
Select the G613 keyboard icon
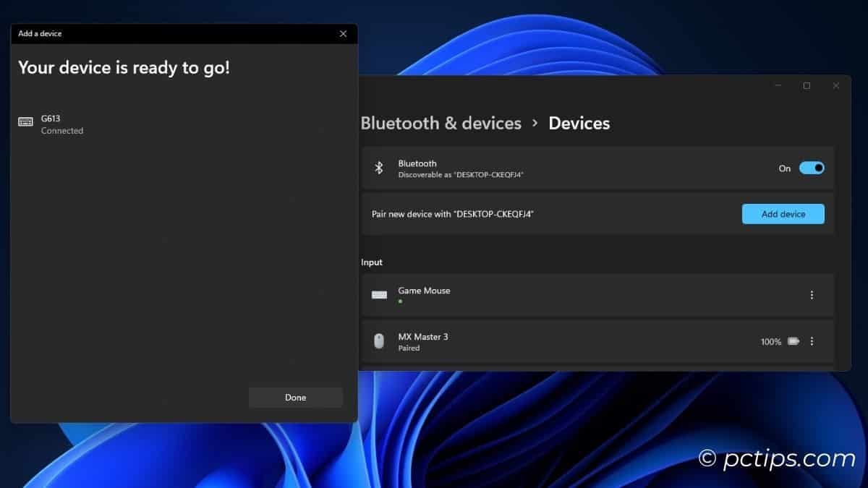pyautogui.click(x=25, y=121)
